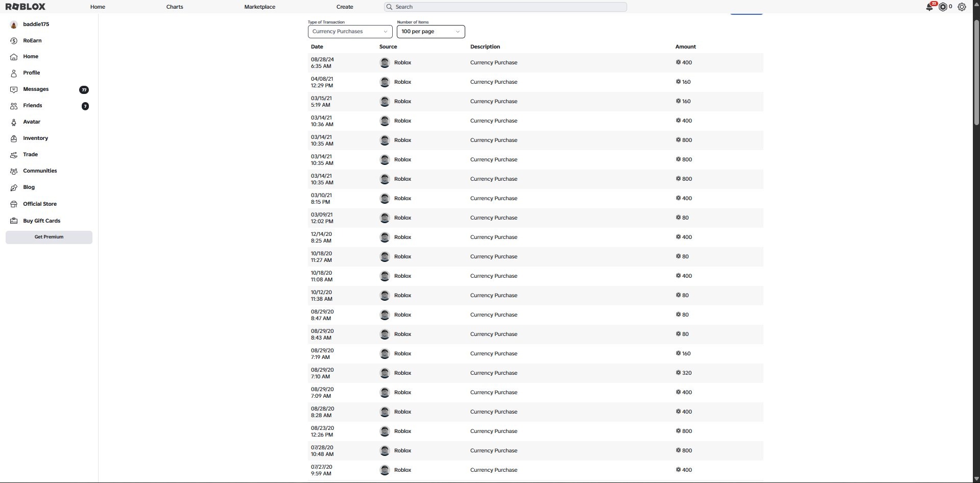Click the Roblox avatar on the 12/14/20 row
The height and width of the screenshot is (483, 980).
click(385, 237)
